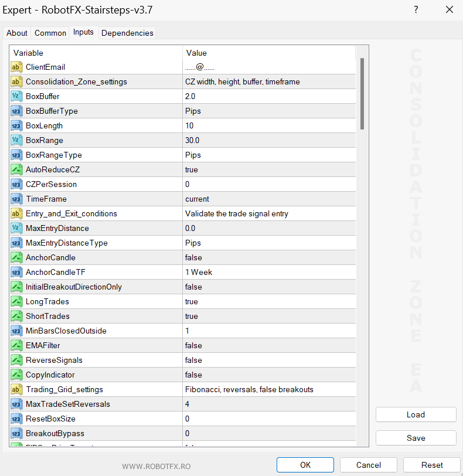Edit the BoxRange value 30.0
This screenshot has height=476, width=463.
click(x=269, y=140)
